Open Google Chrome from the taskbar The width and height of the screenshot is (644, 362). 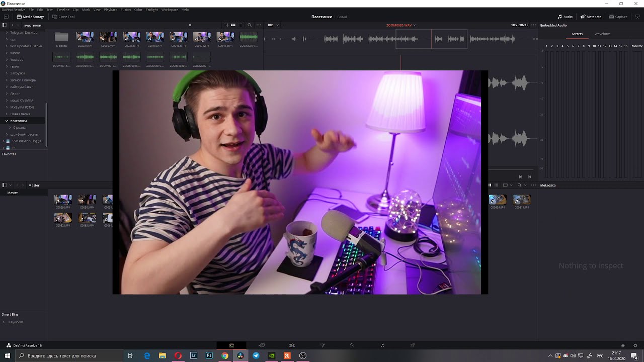[225, 355]
